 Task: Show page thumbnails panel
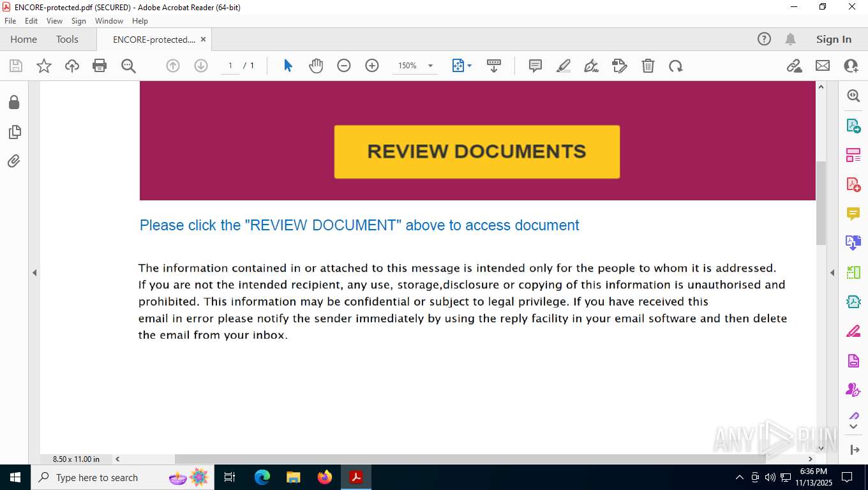14,132
